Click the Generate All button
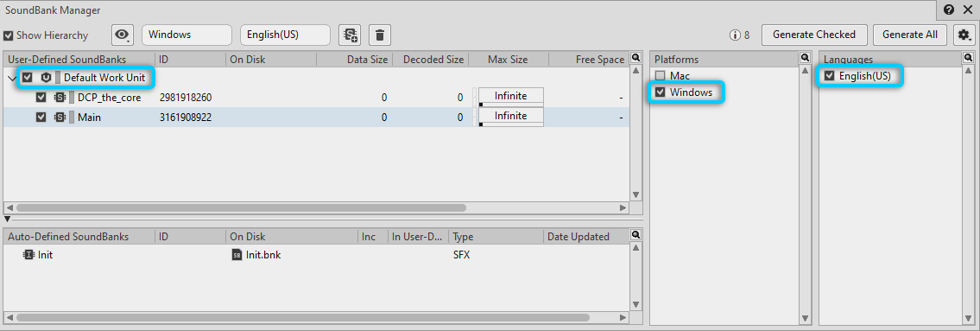 coord(910,35)
